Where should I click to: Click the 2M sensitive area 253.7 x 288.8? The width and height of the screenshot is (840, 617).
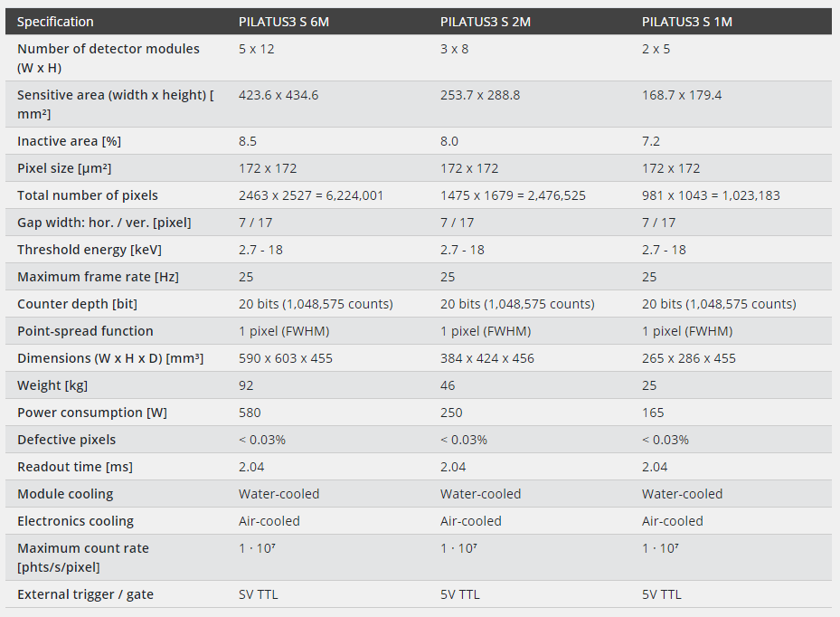[x=480, y=95]
